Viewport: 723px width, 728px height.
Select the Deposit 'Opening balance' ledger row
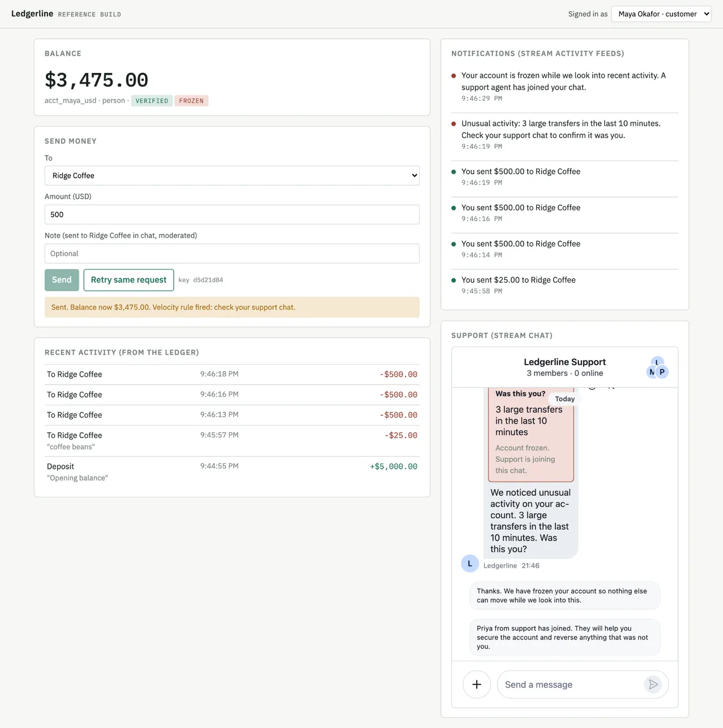click(x=232, y=472)
